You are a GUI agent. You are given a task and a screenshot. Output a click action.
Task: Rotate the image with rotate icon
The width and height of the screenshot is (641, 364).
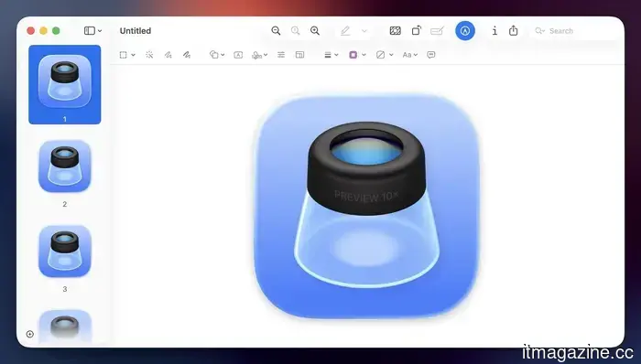416,30
